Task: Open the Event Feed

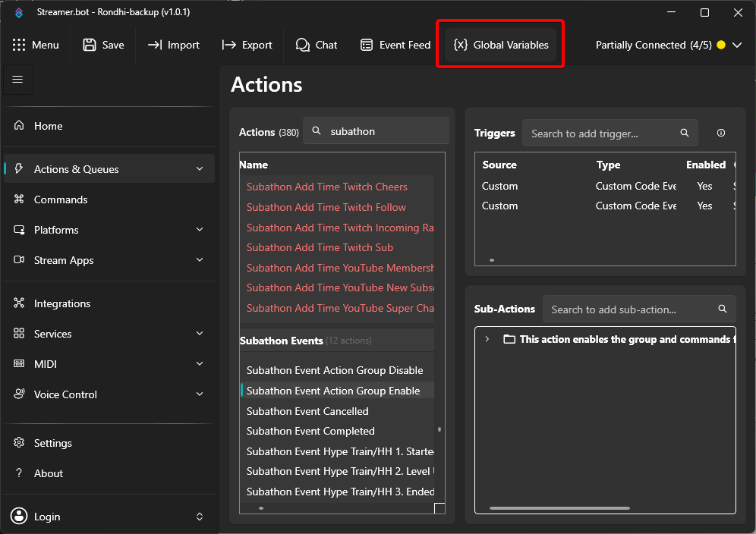Action: (395, 44)
